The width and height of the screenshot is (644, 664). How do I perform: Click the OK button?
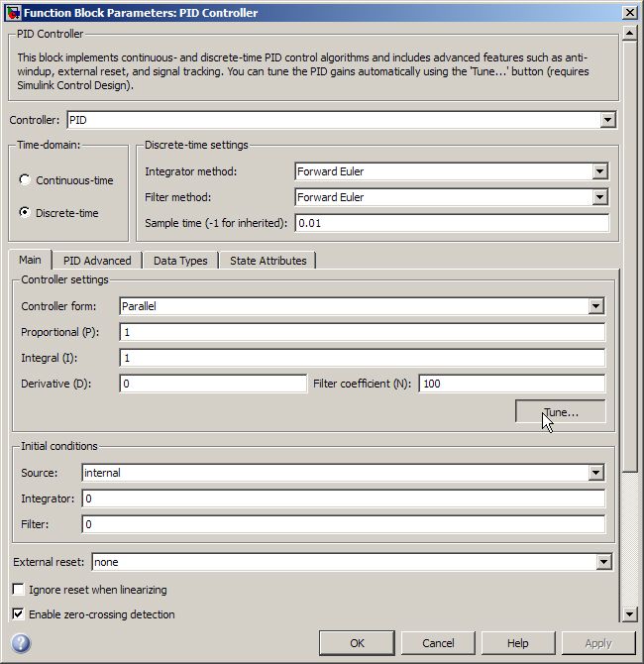[x=357, y=643]
